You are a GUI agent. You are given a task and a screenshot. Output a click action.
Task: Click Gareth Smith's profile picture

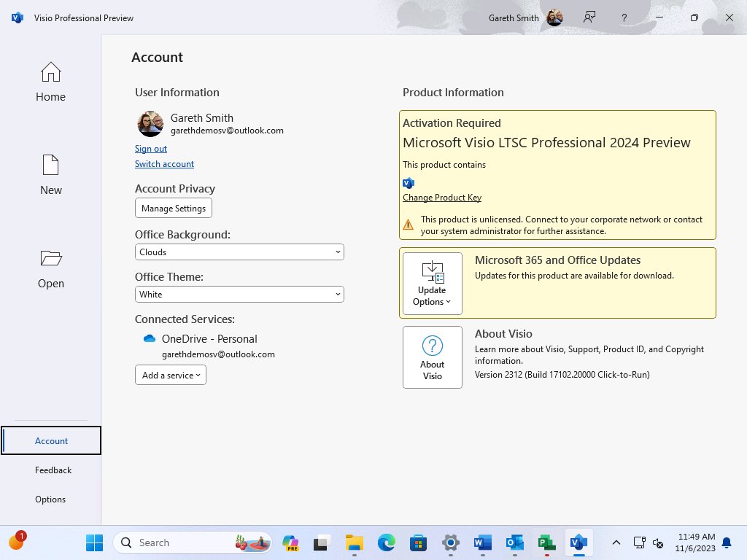click(150, 124)
